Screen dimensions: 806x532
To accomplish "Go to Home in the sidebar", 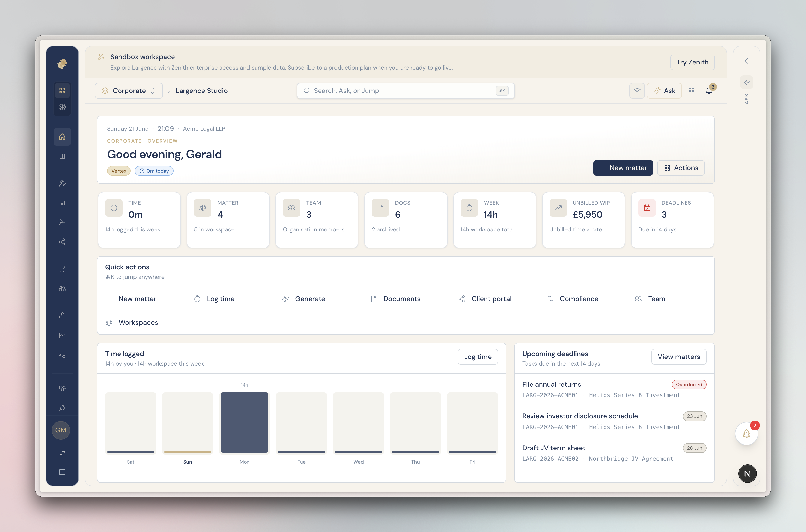I will (62, 137).
